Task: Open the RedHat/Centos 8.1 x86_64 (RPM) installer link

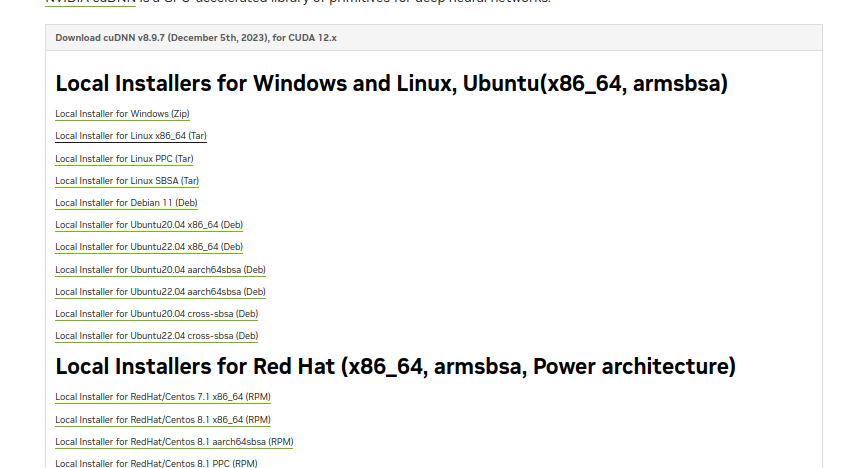Action: pyautogui.click(x=163, y=419)
